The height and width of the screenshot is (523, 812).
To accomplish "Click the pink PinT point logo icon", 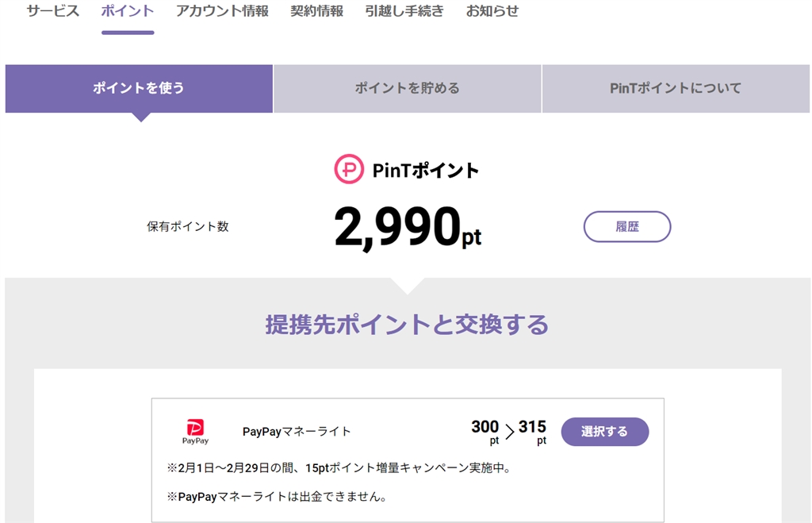I will click(x=349, y=169).
